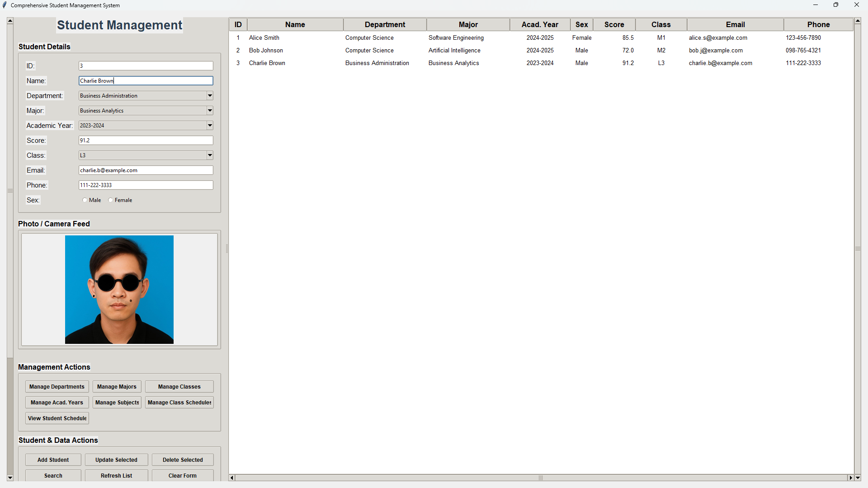
Task: Sort table by Phone column header
Action: pos(819,25)
